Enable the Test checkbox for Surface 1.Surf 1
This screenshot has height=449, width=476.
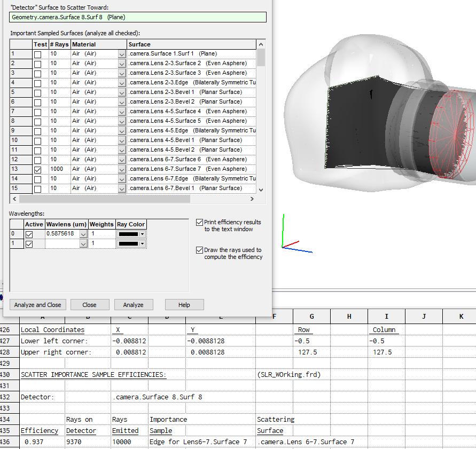click(37, 54)
